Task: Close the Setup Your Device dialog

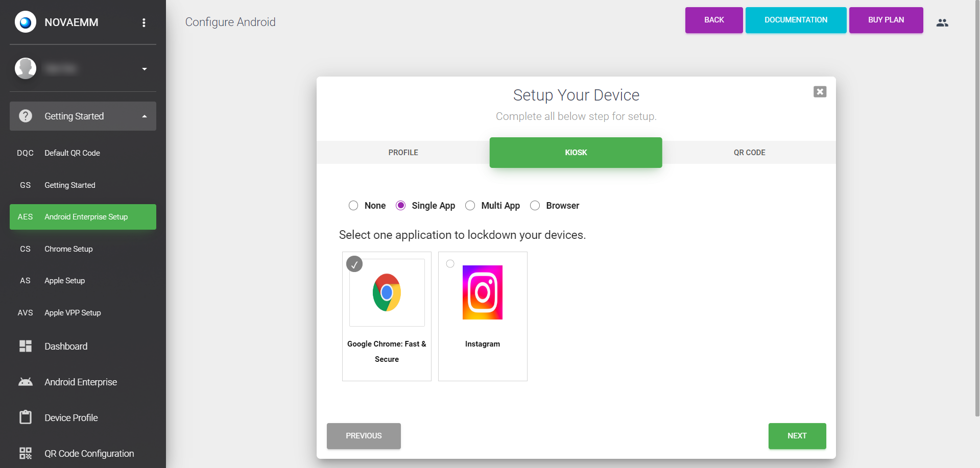Action: (820, 92)
